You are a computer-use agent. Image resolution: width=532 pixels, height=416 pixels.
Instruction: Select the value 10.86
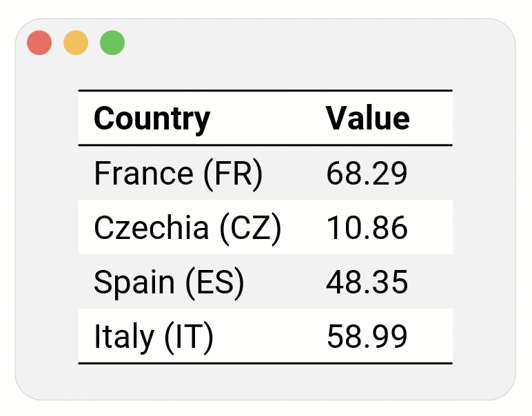click(367, 228)
